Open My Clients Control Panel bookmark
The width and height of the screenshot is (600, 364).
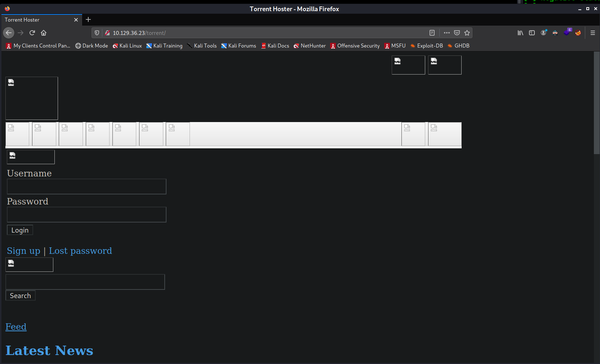38,46
